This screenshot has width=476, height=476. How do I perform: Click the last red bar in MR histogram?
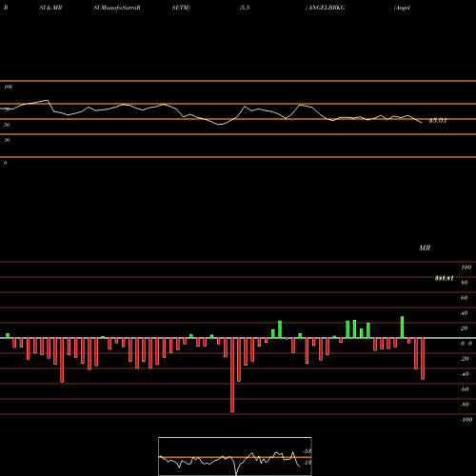(x=423, y=359)
